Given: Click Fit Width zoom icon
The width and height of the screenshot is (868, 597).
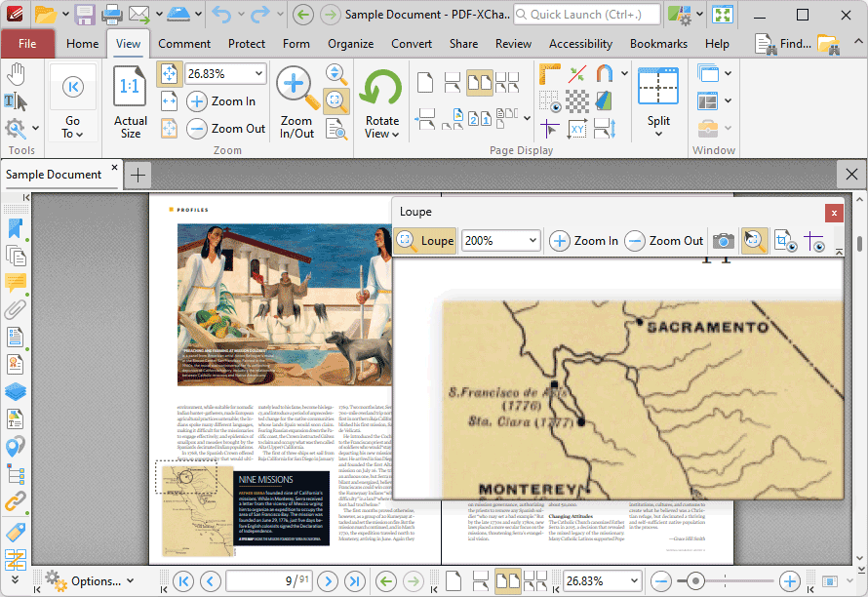Looking at the screenshot, I should tap(169, 100).
